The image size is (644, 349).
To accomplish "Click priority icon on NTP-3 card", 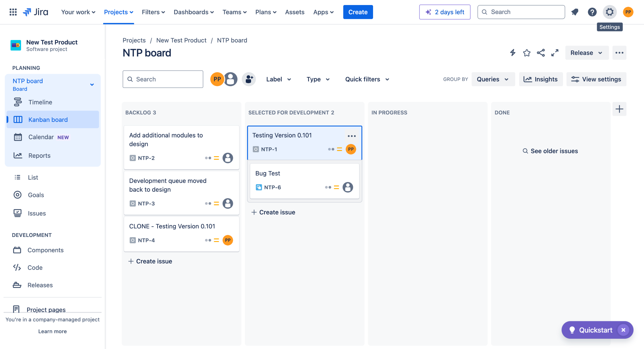I will (216, 204).
